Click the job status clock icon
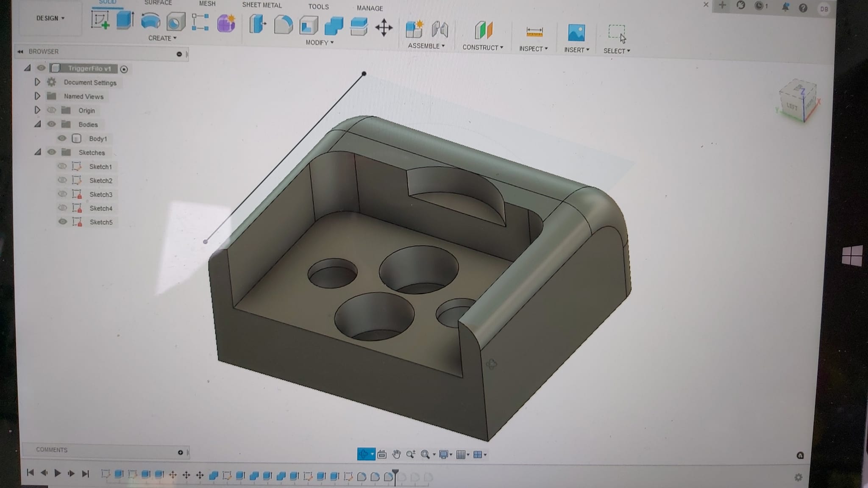Image resolution: width=868 pixels, height=488 pixels. point(759,6)
